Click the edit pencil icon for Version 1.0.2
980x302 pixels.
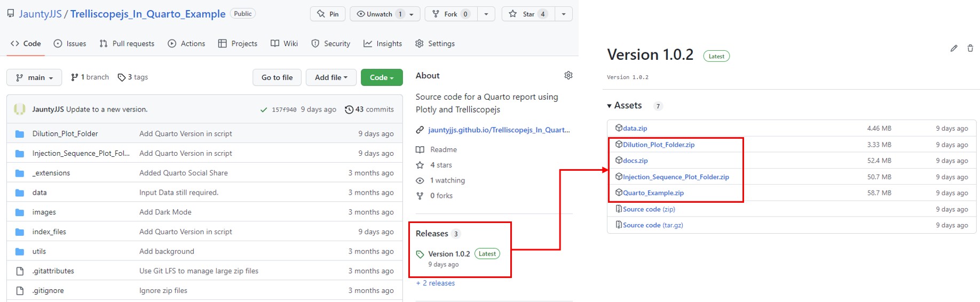click(954, 48)
